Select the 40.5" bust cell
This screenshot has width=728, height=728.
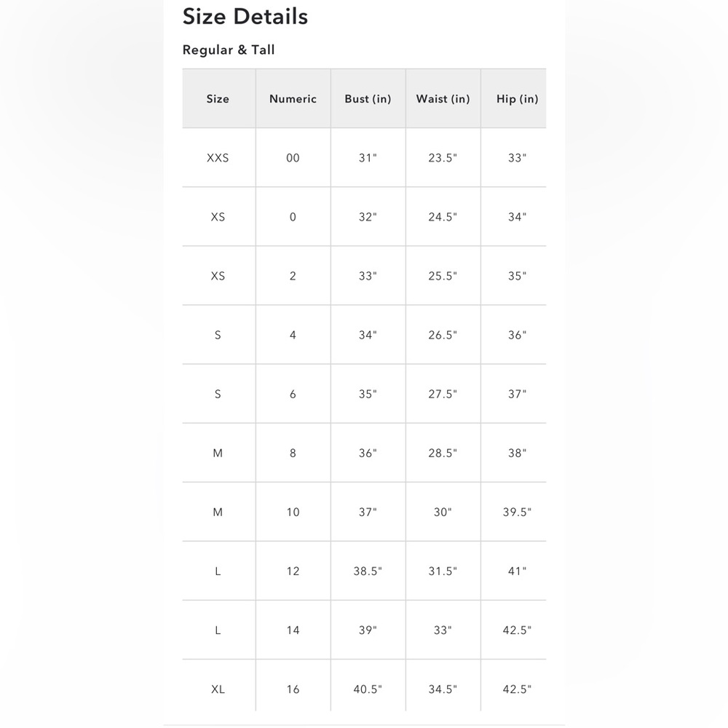(368, 689)
